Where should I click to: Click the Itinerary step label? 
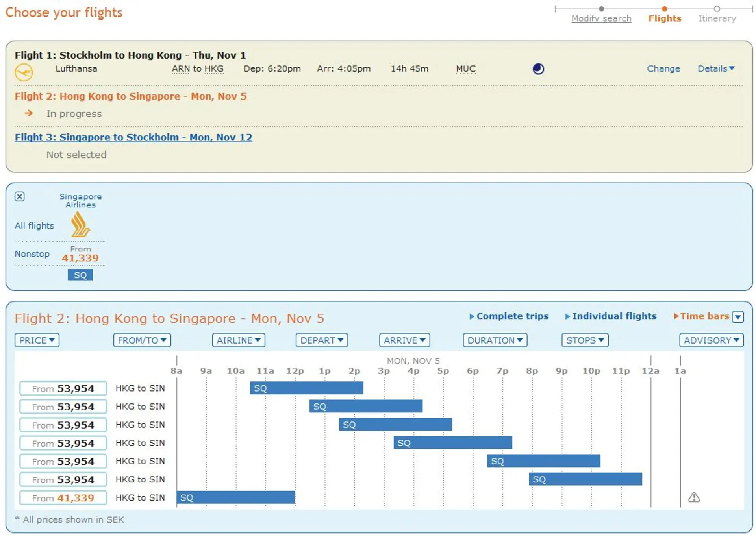[x=717, y=18]
